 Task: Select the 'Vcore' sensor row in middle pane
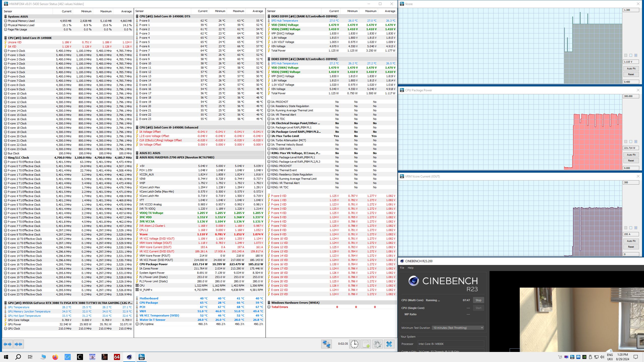click(200, 234)
